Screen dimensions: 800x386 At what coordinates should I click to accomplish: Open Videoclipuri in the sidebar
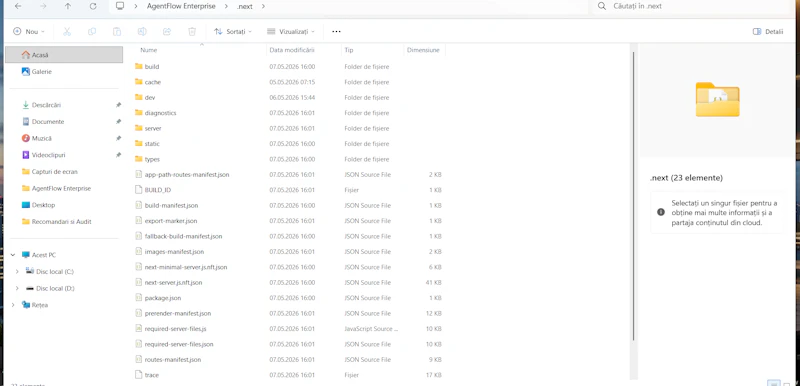(x=48, y=155)
